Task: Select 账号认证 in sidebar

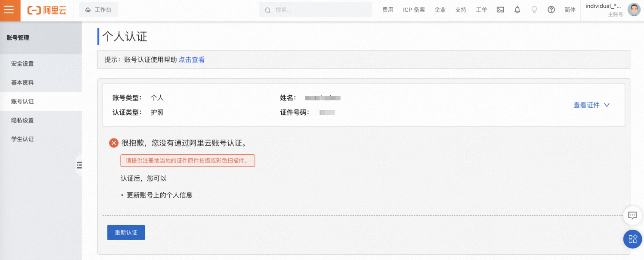Action: pyautogui.click(x=41, y=101)
